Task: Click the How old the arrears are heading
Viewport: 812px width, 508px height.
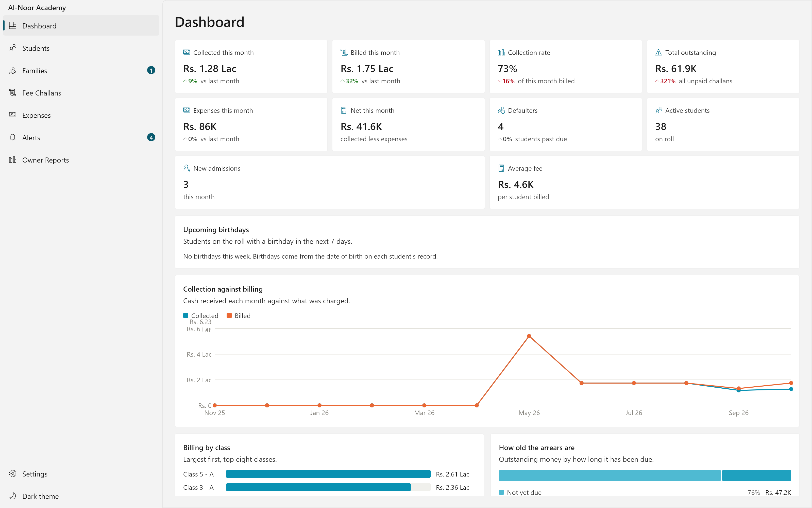Action: coord(536,448)
